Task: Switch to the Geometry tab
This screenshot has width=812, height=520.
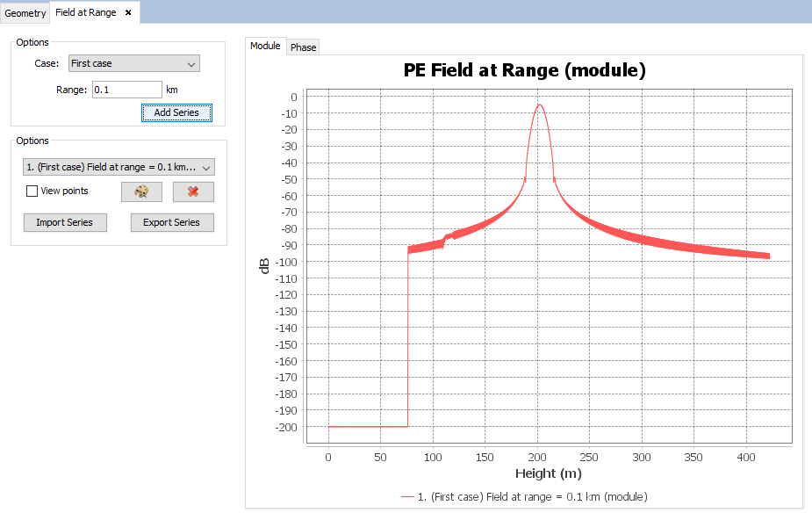Action: point(25,13)
